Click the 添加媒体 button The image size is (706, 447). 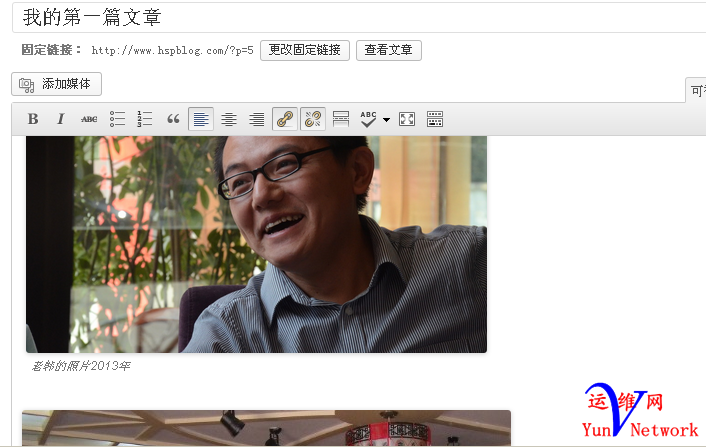tap(56, 84)
